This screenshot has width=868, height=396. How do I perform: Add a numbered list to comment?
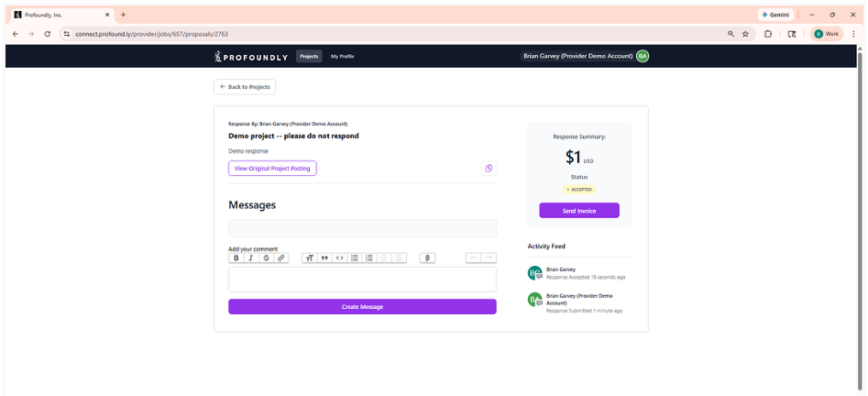(369, 258)
